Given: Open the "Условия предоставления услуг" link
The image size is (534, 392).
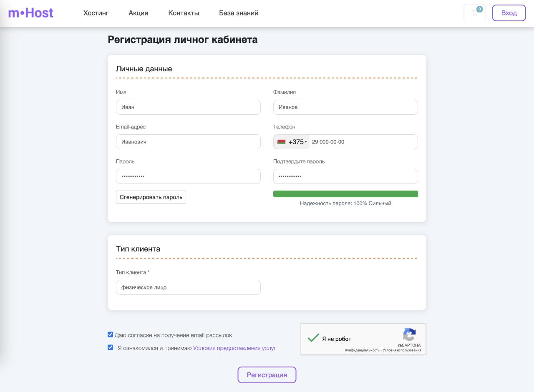Looking at the screenshot, I should [234, 348].
